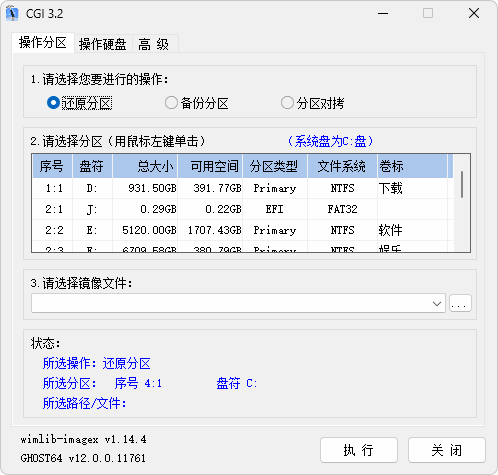498x475 pixels.
Task: Open the 高级 tab
Action: [154, 44]
